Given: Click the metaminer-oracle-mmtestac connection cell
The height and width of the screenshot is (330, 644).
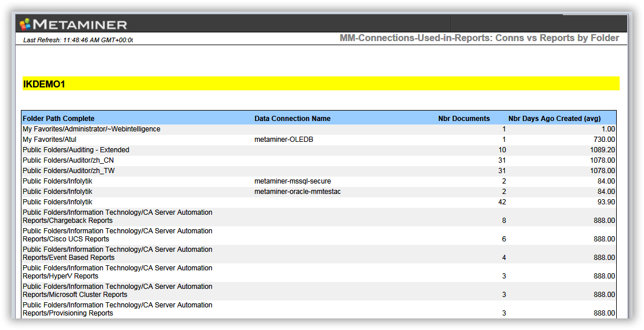Looking at the screenshot, I should coord(297,192).
